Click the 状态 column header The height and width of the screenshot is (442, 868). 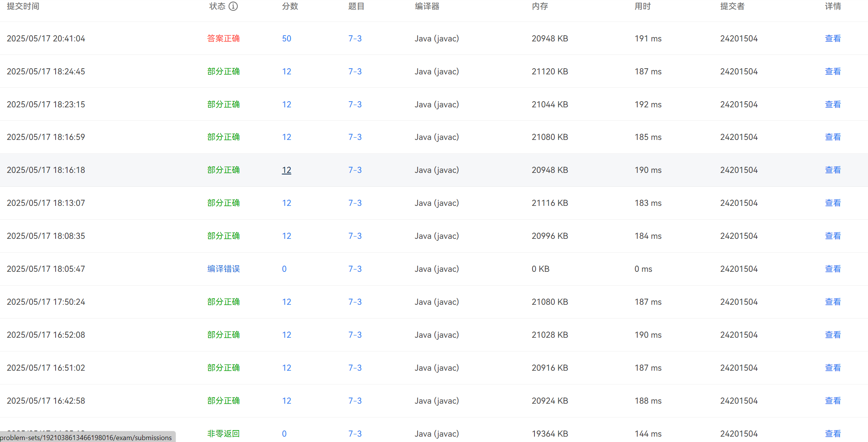(x=217, y=6)
